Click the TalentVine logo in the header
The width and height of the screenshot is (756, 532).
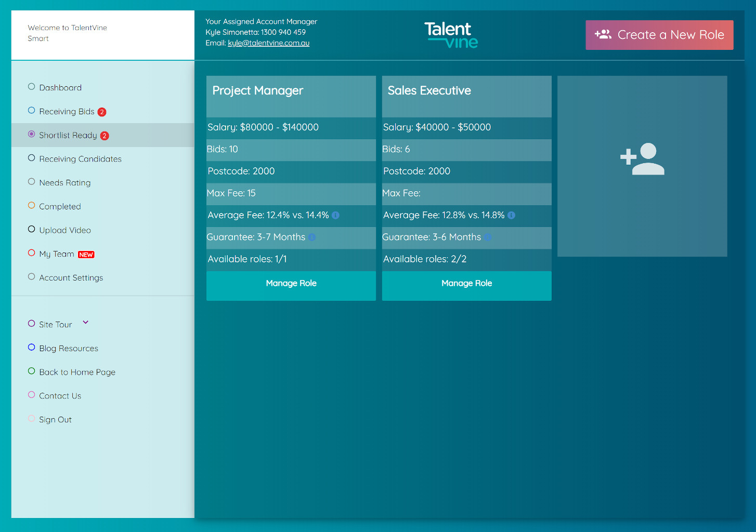451,35
